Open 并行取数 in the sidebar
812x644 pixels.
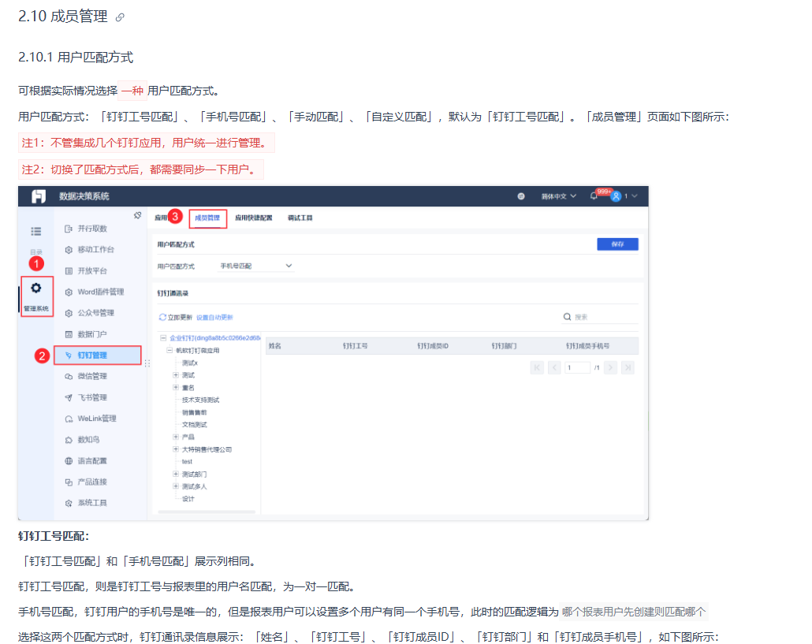coord(92,229)
